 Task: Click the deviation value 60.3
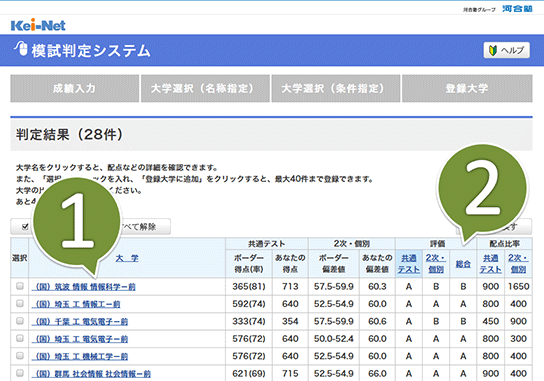(377, 287)
